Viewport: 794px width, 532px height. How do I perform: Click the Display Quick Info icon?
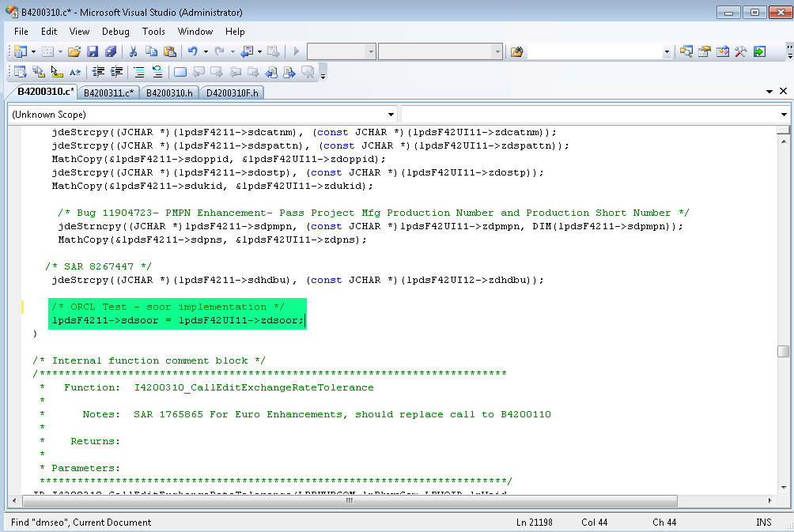pyautogui.click(x=57, y=72)
